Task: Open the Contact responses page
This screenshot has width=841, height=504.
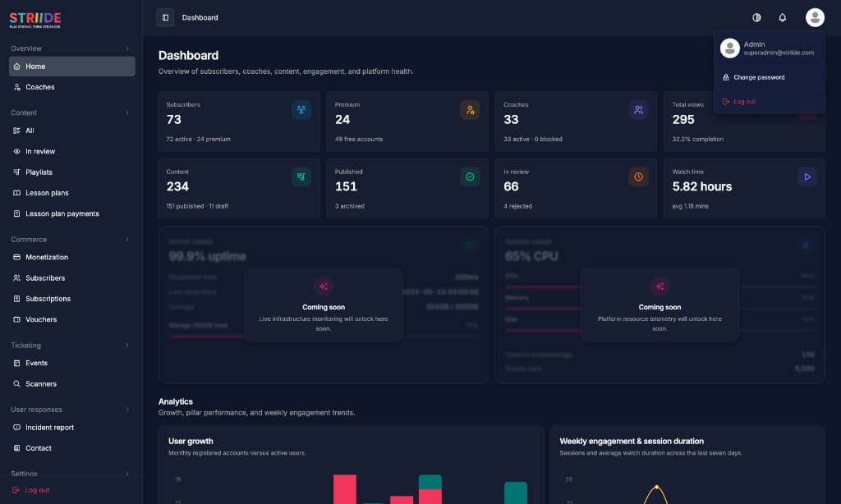Action: [72, 448]
